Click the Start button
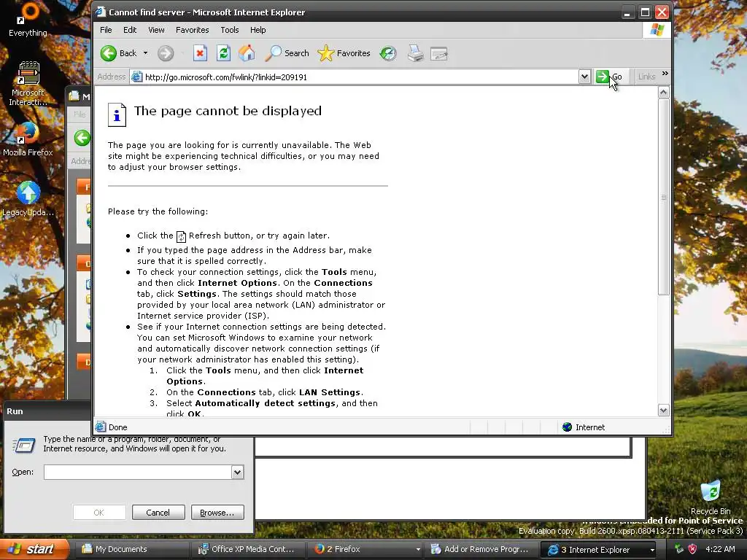Image resolution: width=747 pixels, height=560 pixels. [34, 549]
